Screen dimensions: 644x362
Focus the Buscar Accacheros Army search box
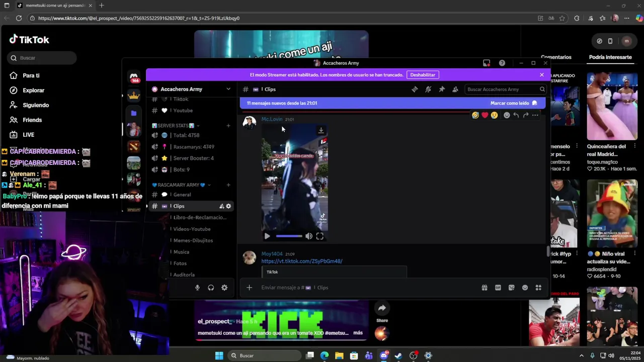click(505, 89)
